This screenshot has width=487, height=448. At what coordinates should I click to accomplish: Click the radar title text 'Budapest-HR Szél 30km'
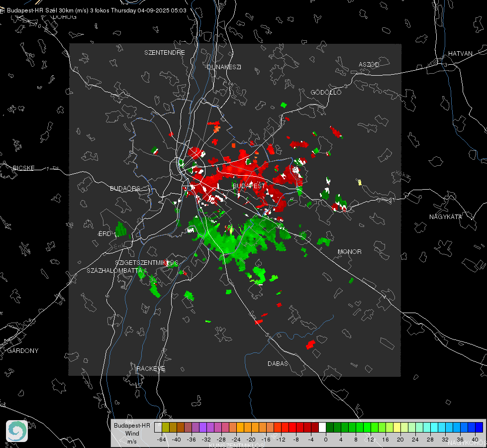[40, 10]
